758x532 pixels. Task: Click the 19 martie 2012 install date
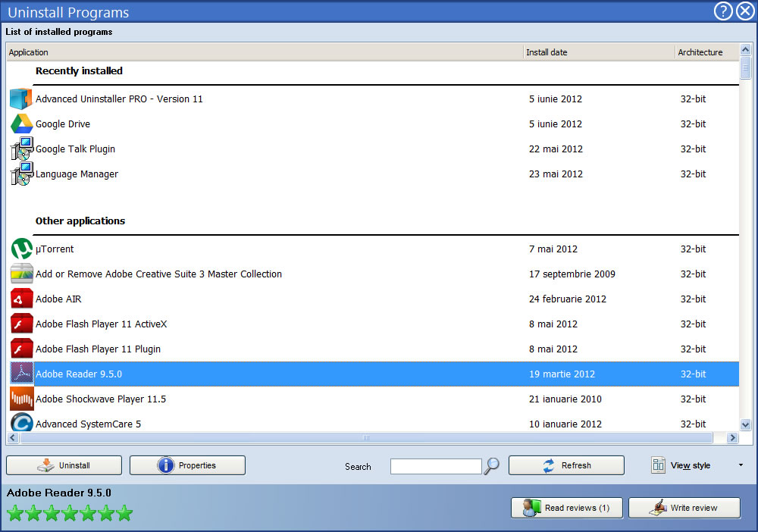click(x=562, y=374)
